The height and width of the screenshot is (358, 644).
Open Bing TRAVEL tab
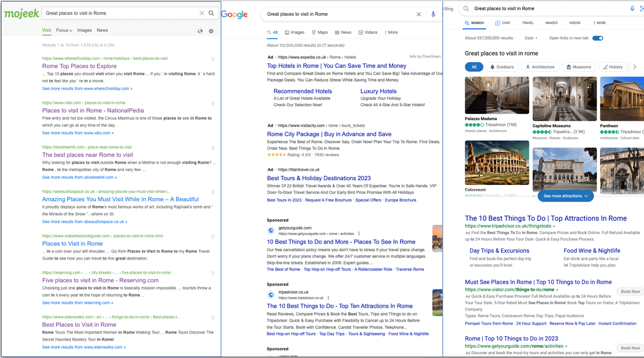point(528,23)
